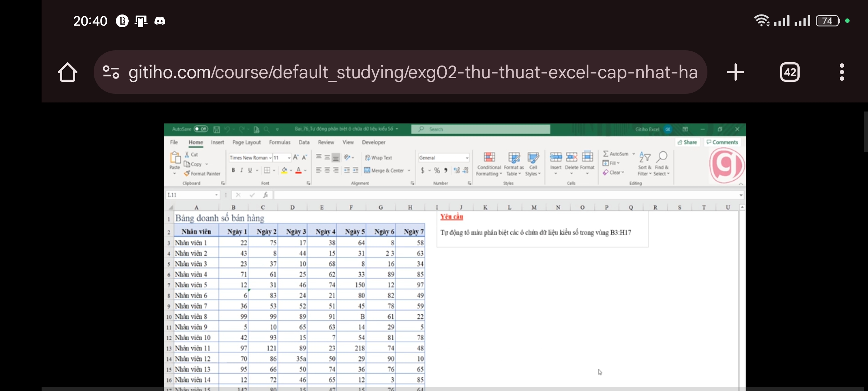This screenshot has width=868, height=391.
Task: Switch to the Formulas ribbon tab
Action: [x=280, y=143]
